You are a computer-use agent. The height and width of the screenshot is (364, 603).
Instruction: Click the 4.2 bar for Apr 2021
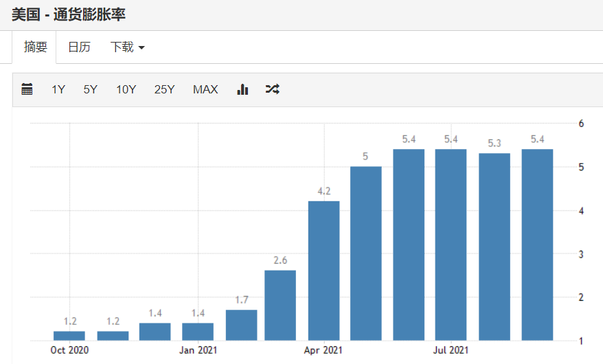tap(323, 271)
